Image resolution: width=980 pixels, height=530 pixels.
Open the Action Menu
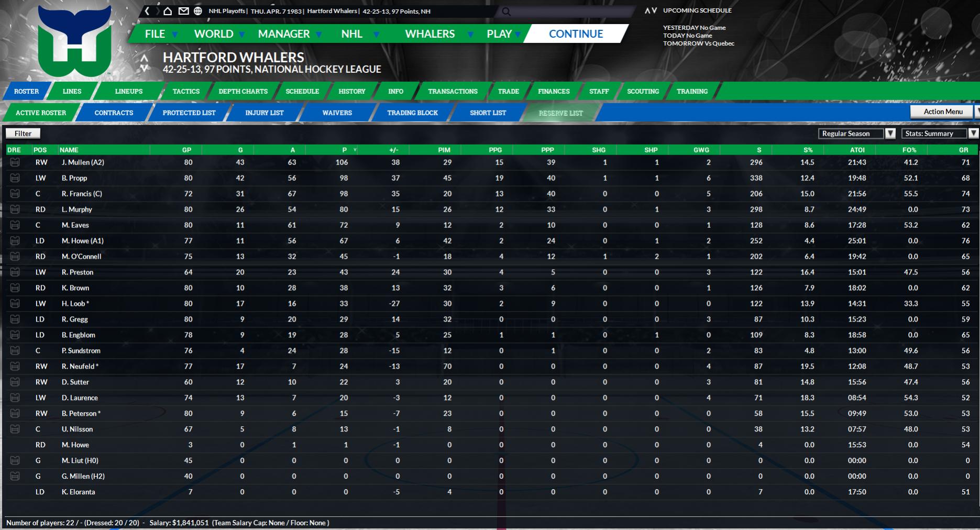pos(943,112)
